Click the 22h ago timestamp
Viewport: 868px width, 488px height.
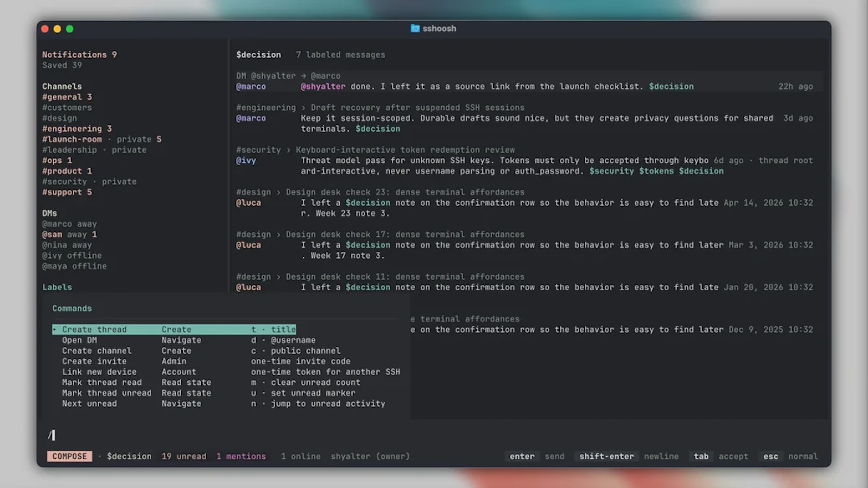click(795, 86)
